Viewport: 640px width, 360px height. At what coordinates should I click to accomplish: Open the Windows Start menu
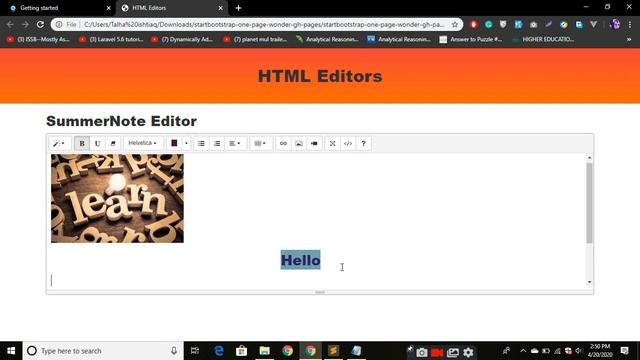[x=11, y=351]
